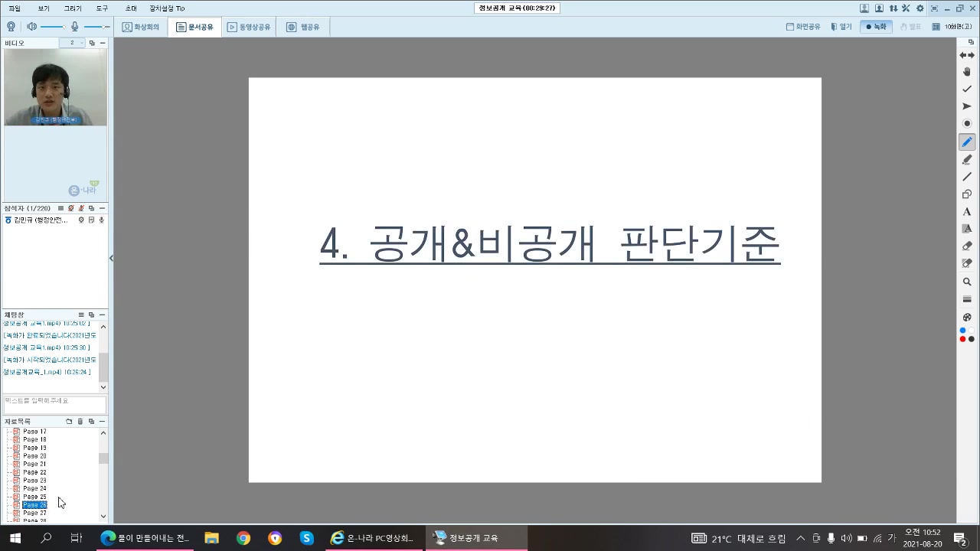The height and width of the screenshot is (551, 980).
Task: Click the 열기 button
Action: tap(841, 27)
